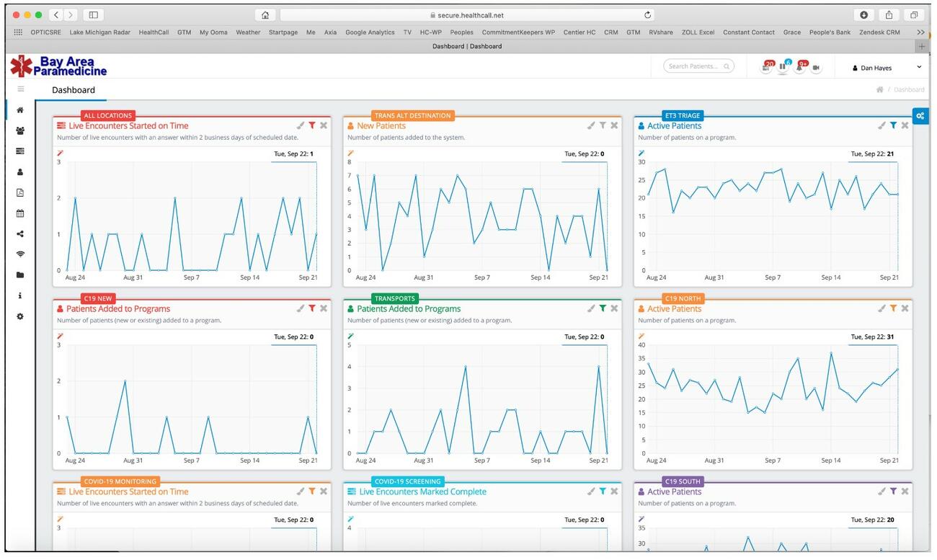
Task: Close the All Locations Live Encounters widget
Action: click(324, 125)
